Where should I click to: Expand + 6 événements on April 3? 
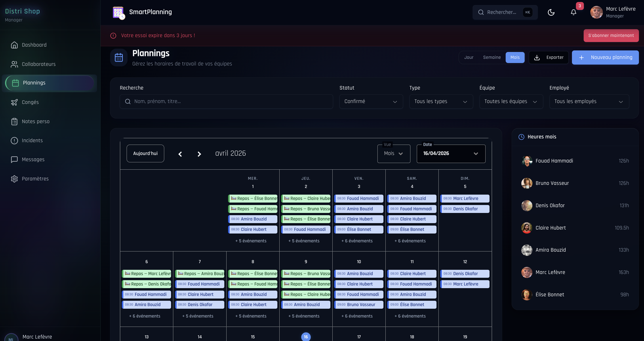coord(357,241)
